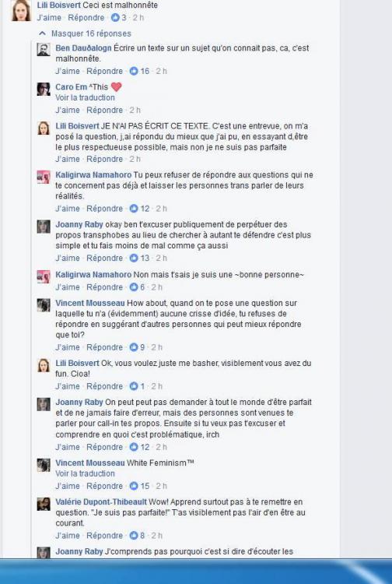This screenshot has width=392, height=584.
Task: Open Ben Dauðalogn's avatar thumbnail
Action: [44, 50]
